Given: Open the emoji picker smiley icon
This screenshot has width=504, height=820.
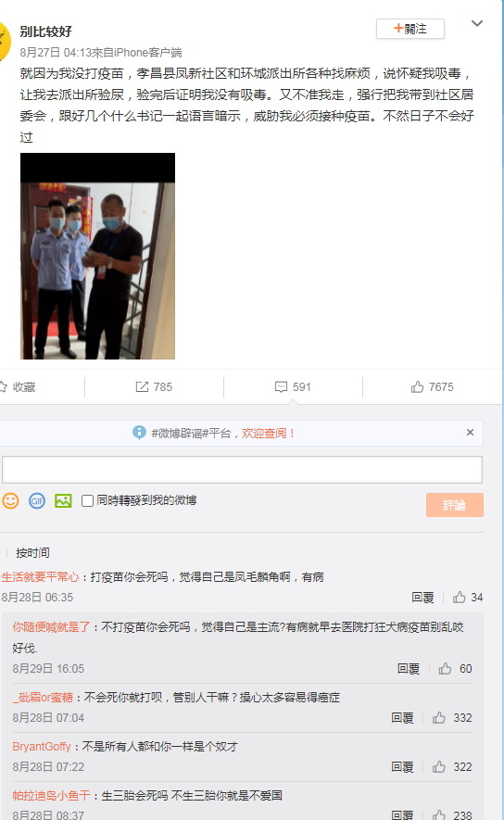Looking at the screenshot, I should click(10, 500).
